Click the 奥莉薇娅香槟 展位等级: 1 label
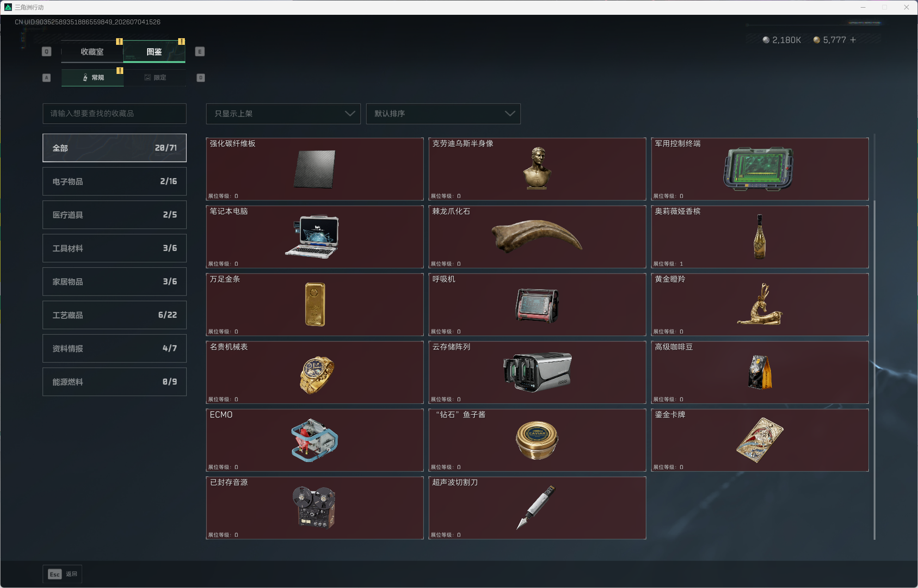This screenshot has width=918, height=588. 668,264
